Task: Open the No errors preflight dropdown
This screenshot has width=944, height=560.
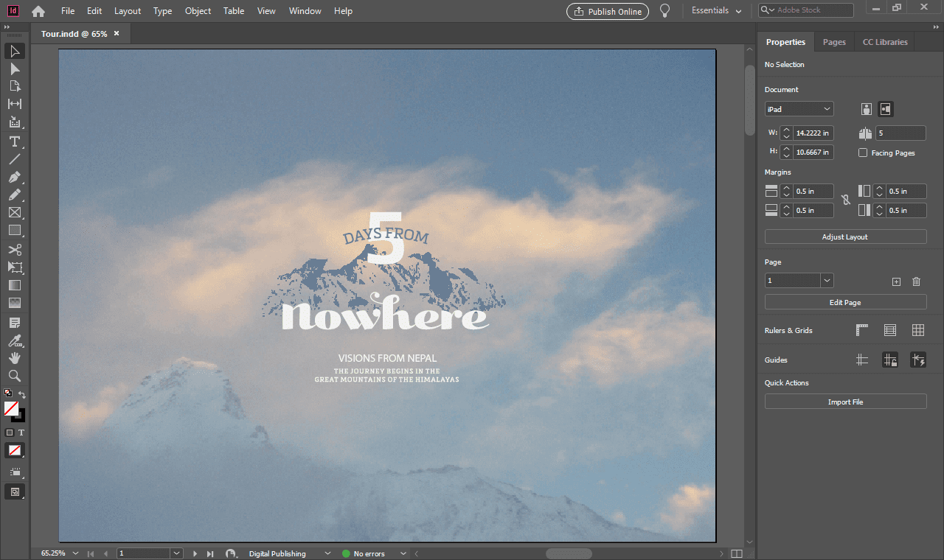Action: (x=403, y=553)
